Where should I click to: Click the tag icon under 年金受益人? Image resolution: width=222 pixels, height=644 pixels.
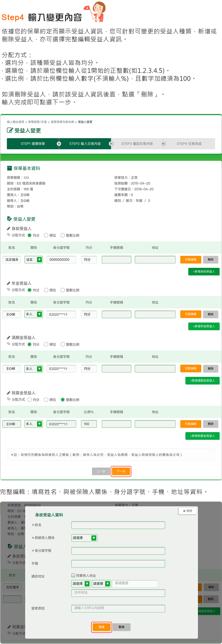[9, 290]
